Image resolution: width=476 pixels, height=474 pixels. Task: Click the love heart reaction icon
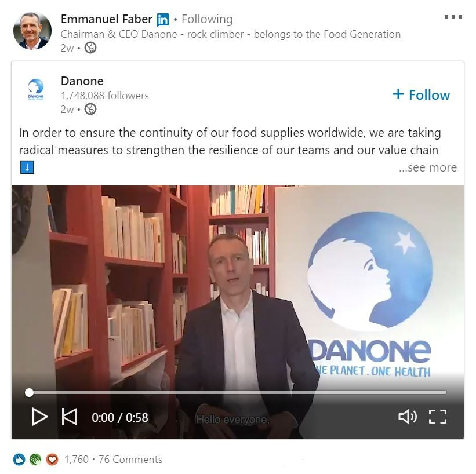(52, 460)
